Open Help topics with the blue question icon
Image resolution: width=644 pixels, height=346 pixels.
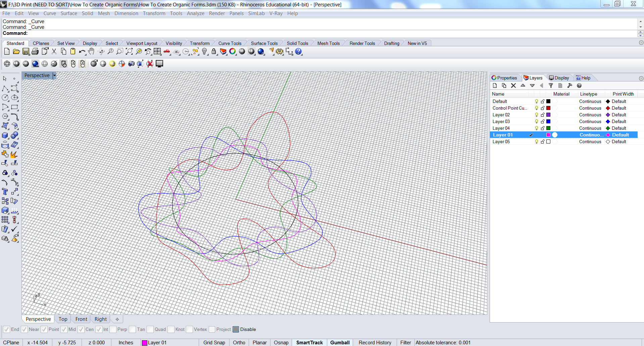pos(299,52)
